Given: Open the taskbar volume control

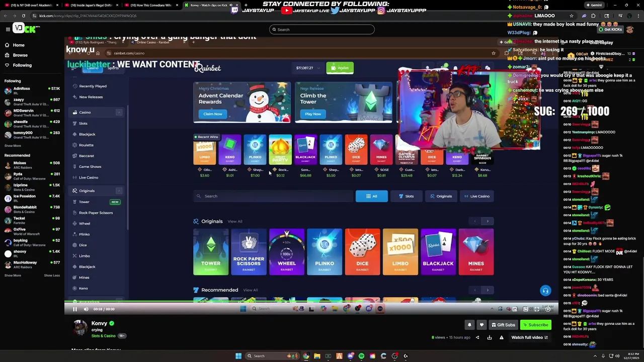Looking at the screenshot, I should 617,356.
